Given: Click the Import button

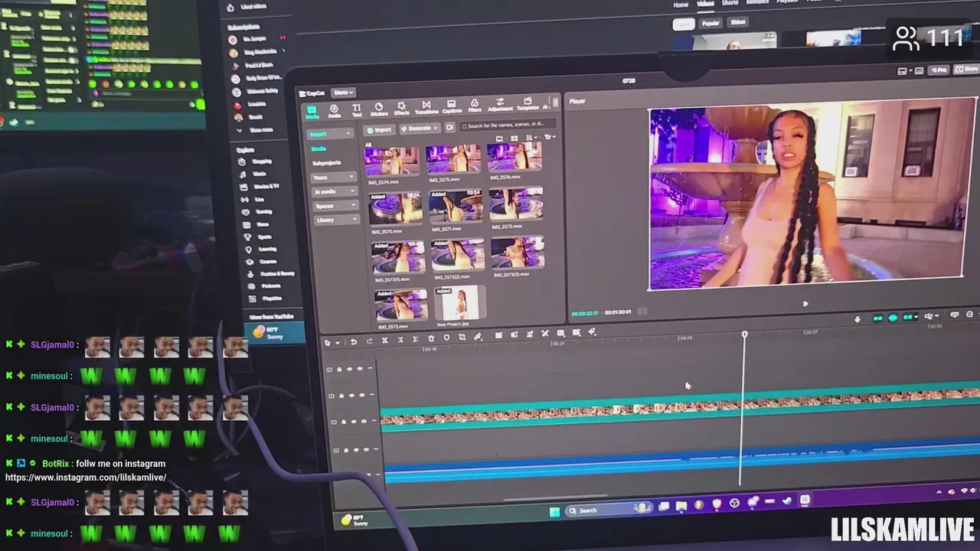Looking at the screenshot, I should click(x=380, y=130).
